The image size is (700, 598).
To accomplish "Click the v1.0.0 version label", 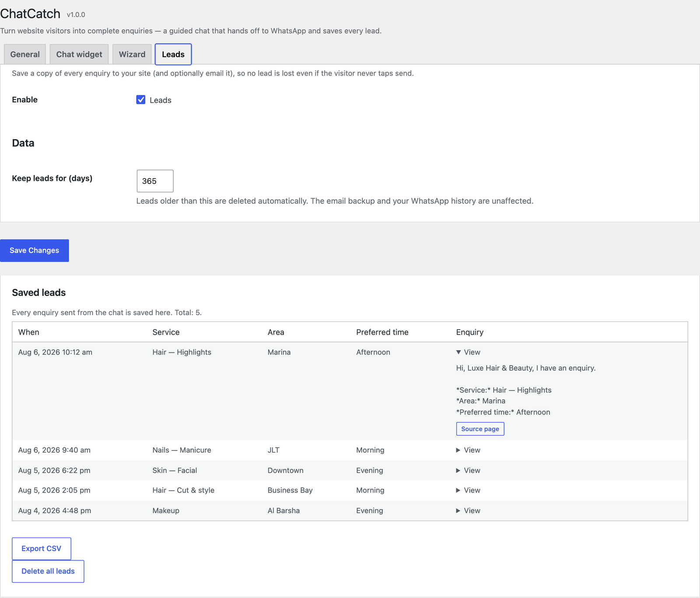I will tap(76, 14).
